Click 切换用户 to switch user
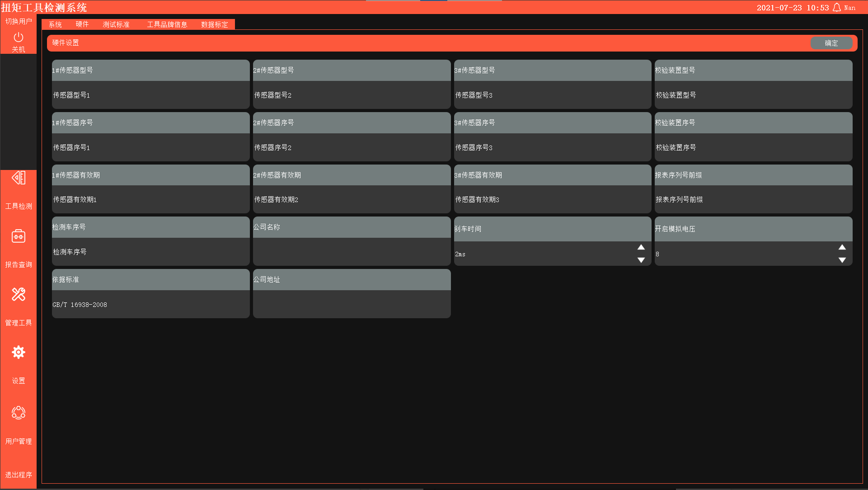This screenshot has width=868, height=490. coord(19,21)
